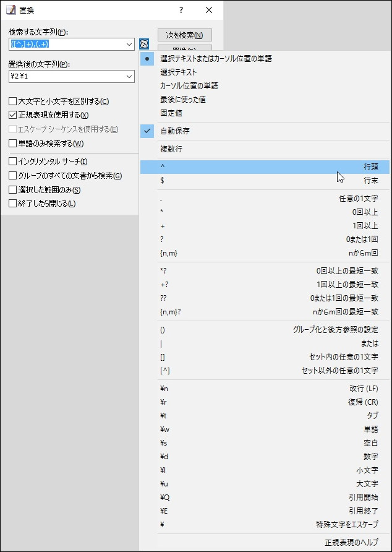The height and width of the screenshot is (552, 392).
Task: Choose 複数行 menu item
Action: pos(265,149)
